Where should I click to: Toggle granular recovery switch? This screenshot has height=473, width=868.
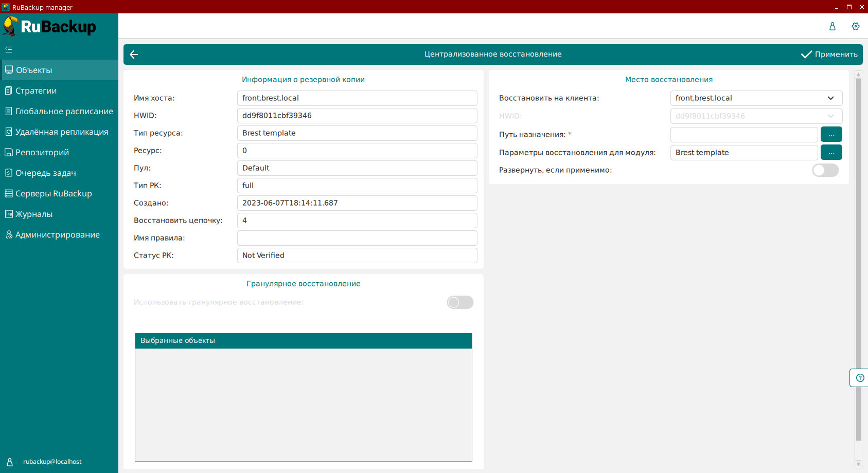pyautogui.click(x=459, y=302)
